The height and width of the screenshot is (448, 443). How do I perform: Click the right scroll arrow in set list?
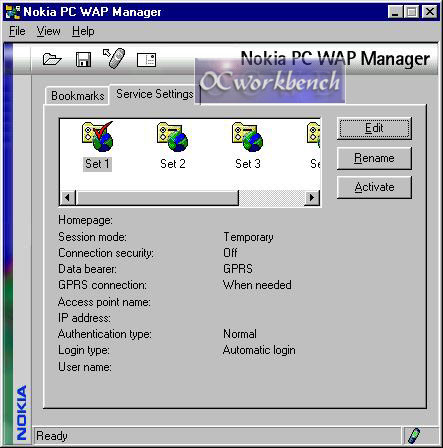coord(312,197)
